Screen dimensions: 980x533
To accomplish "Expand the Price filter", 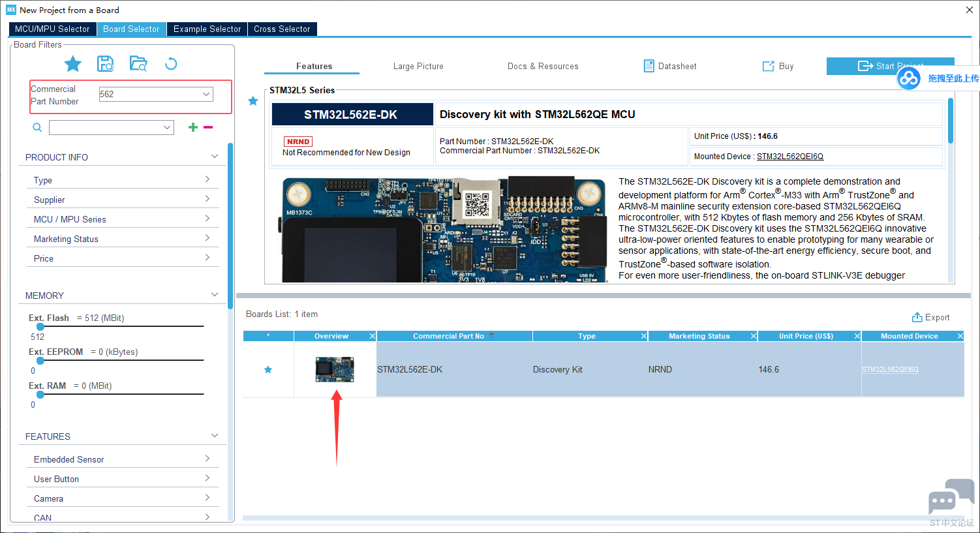I will [x=207, y=258].
